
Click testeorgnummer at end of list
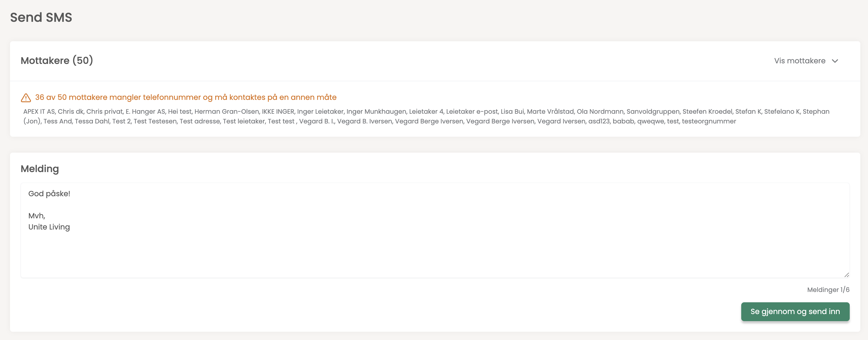[708, 121]
